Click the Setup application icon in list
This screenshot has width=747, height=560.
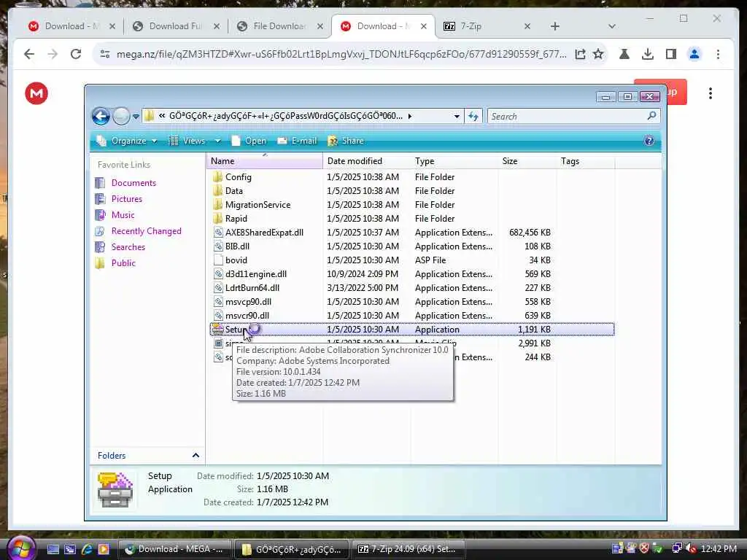coord(217,329)
